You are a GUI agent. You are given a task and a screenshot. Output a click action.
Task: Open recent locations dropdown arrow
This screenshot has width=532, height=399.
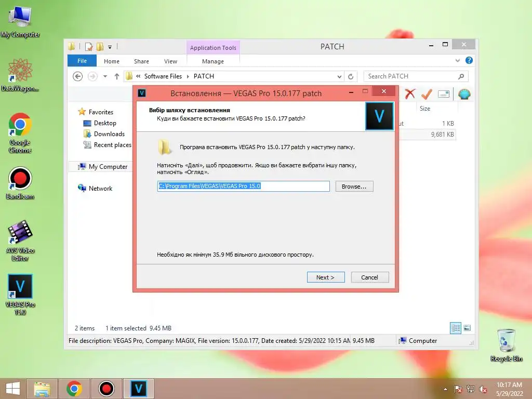tap(105, 76)
